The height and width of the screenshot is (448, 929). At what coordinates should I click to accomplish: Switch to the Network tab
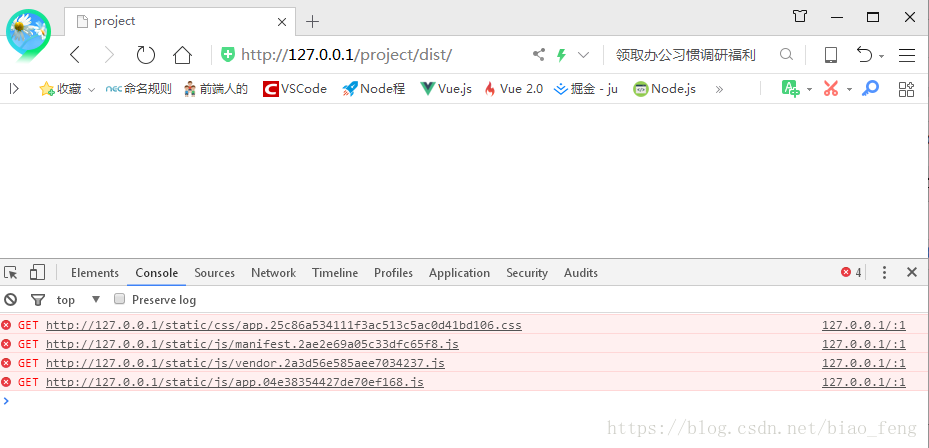[x=273, y=273]
